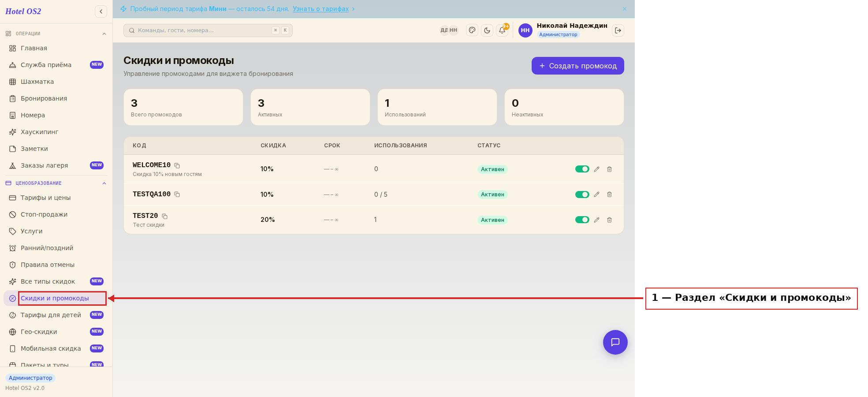Toggle off the TESTQA100 promo code
Screen dimensions: 868x397
pos(582,195)
